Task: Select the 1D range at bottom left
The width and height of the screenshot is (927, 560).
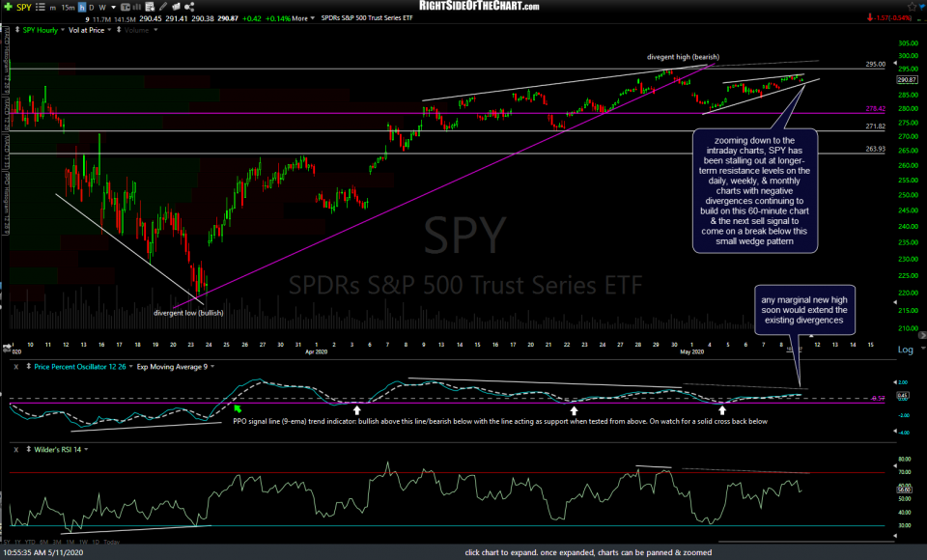Action: tap(96, 543)
